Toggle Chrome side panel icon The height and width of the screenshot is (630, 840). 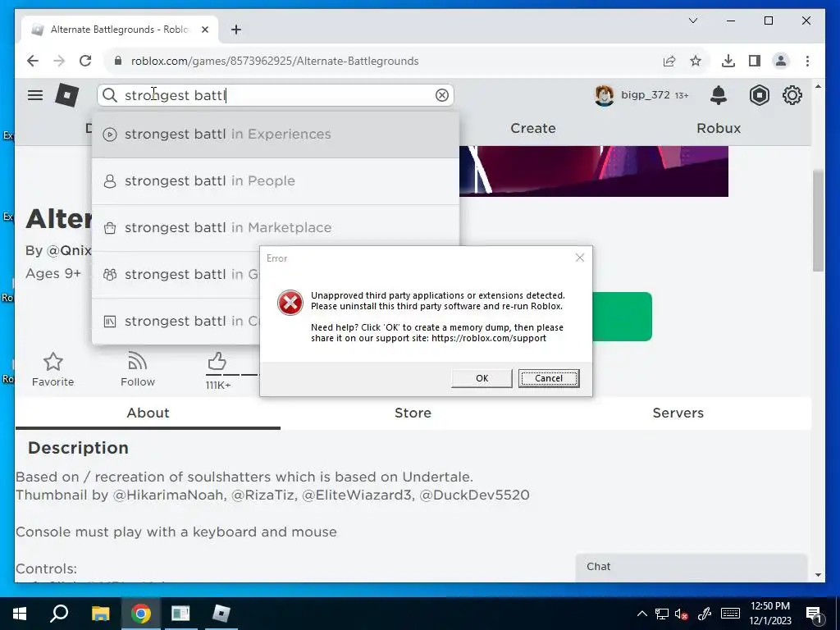click(x=755, y=61)
